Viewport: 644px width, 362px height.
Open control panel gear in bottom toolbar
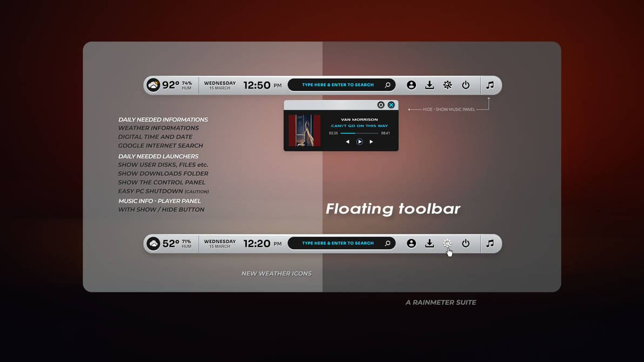click(x=447, y=243)
